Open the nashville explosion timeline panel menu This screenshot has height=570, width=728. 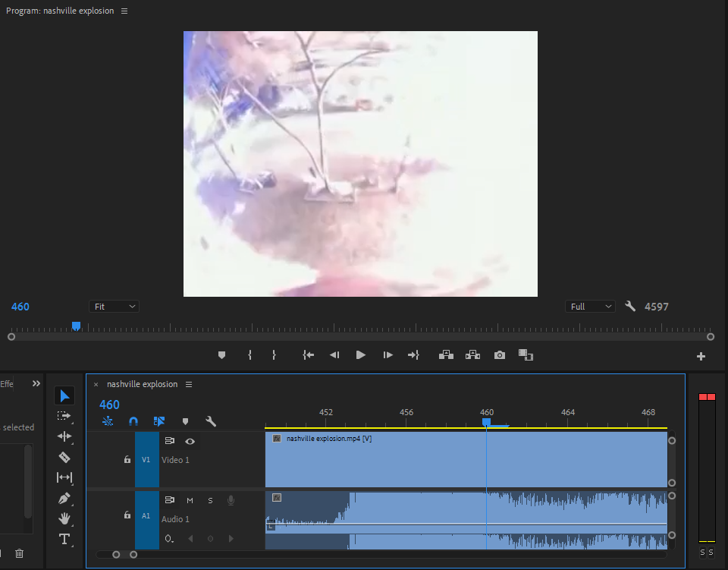coord(189,384)
